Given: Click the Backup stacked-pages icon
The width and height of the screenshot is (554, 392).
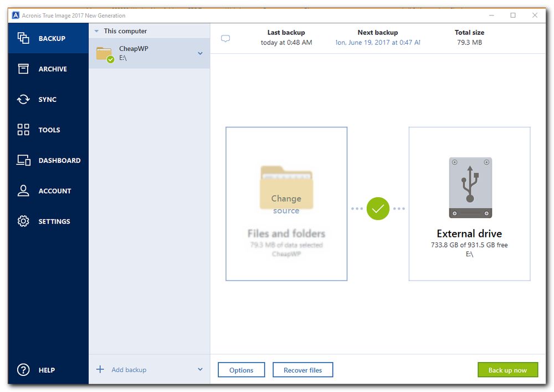Looking at the screenshot, I should pyautogui.click(x=23, y=38).
